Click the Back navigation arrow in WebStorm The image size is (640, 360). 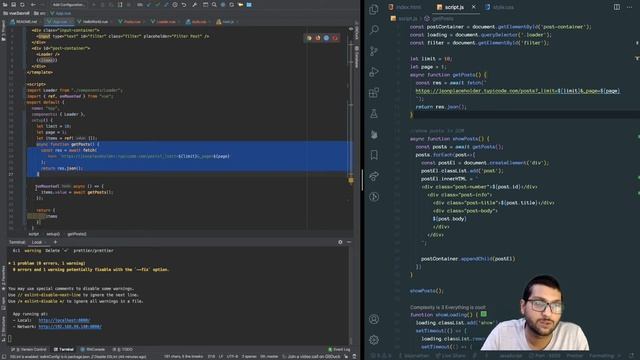coord(33,4)
